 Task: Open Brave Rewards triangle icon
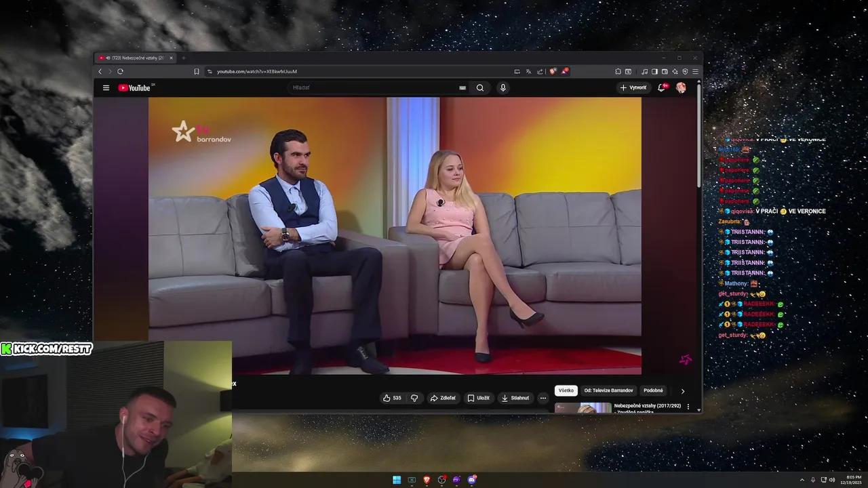point(564,71)
